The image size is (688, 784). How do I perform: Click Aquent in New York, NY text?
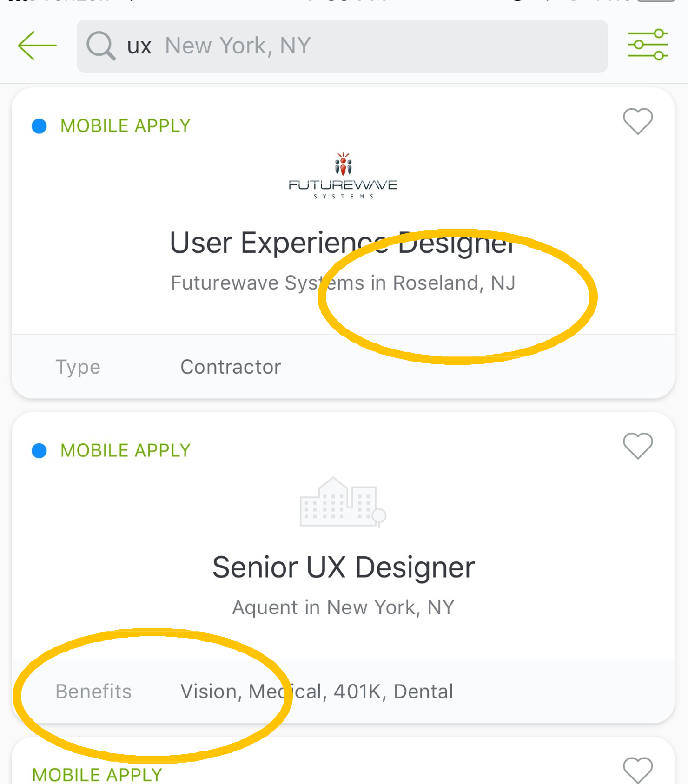pyautogui.click(x=343, y=607)
